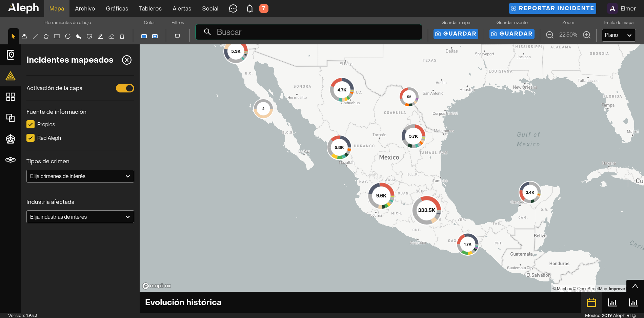Click Guardar under Guardar mapa
The height and width of the screenshot is (318, 644).
(456, 34)
